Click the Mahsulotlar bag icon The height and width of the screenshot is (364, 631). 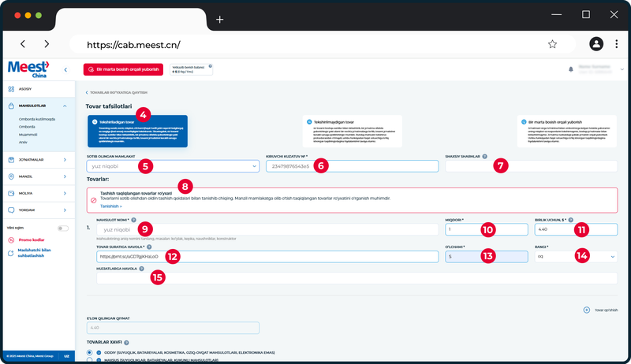click(11, 106)
